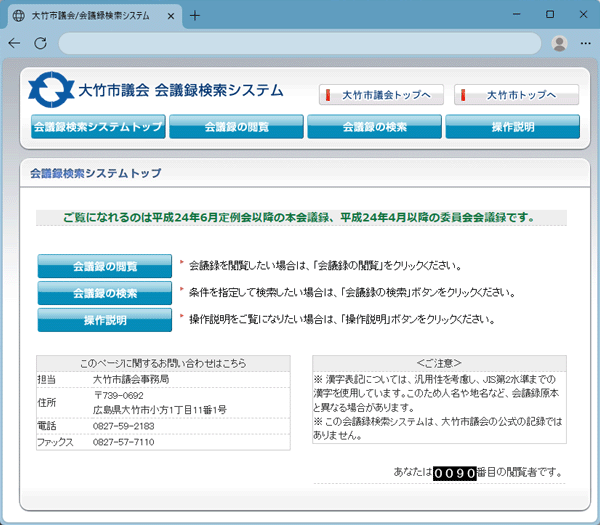This screenshot has height=525, width=600.
Task: Click the 会議録の閲覧 button in main content
Action: pos(105,266)
